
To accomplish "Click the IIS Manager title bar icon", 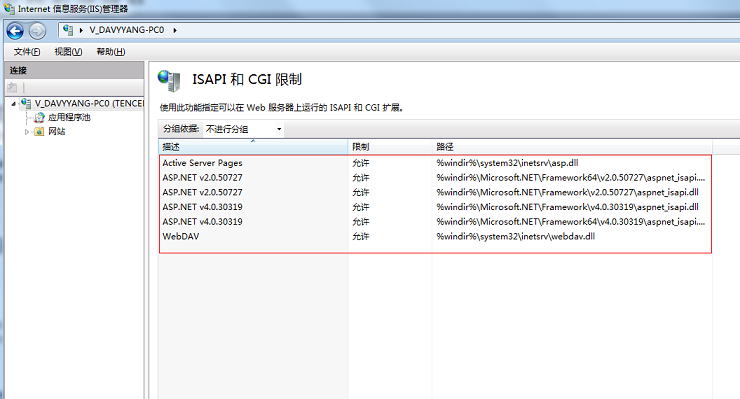I will pyautogui.click(x=9, y=8).
